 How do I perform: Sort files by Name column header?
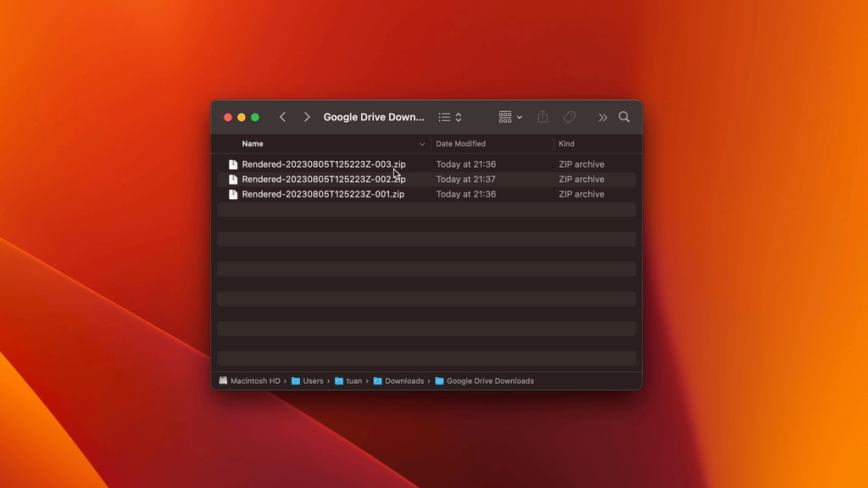point(253,144)
